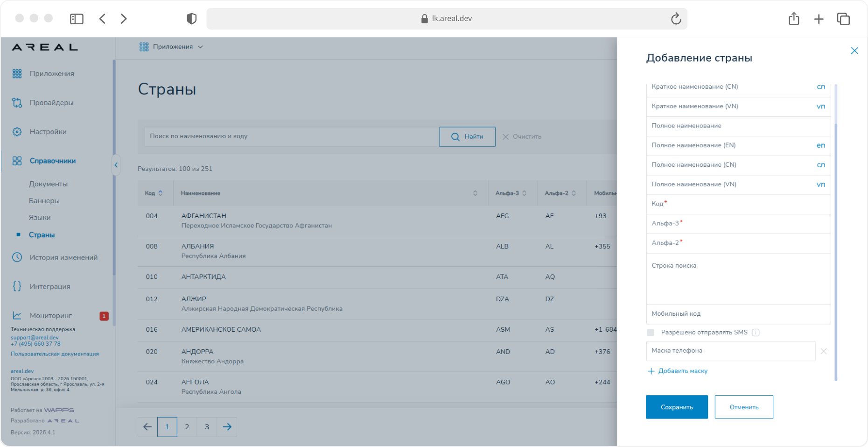The height and width of the screenshot is (447, 868).
Task: Sort table by Код column
Action: coord(161,193)
